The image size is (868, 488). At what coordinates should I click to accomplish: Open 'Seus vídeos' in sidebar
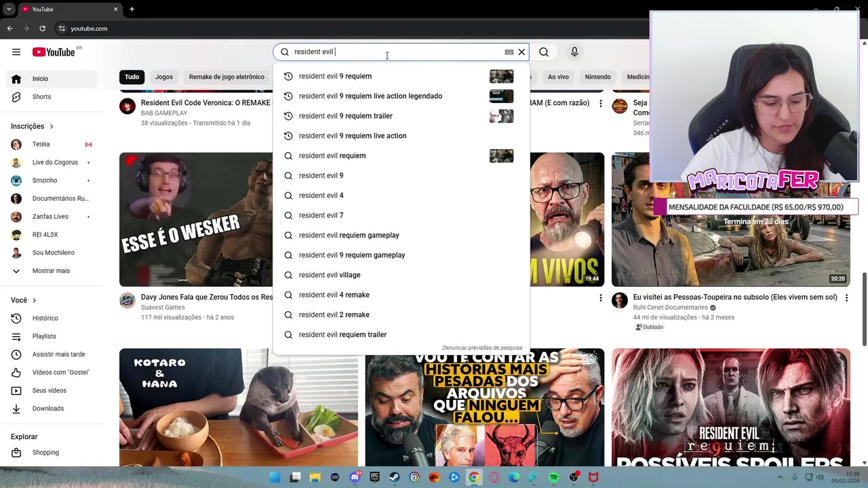coord(52,390)
